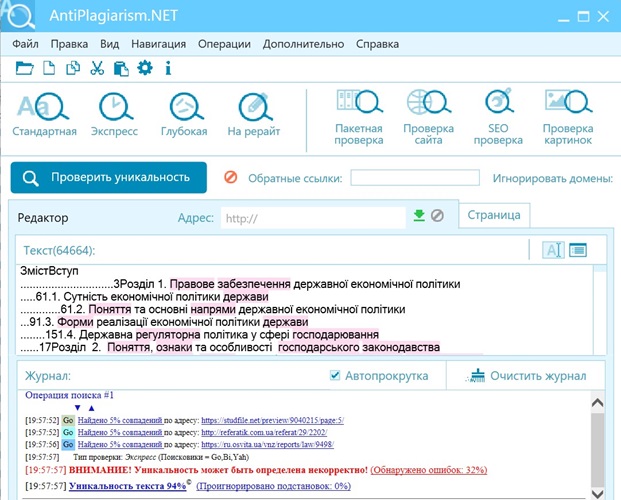Open Проверка сайта tool
The image size is (621, 500).
coord(429,118)
